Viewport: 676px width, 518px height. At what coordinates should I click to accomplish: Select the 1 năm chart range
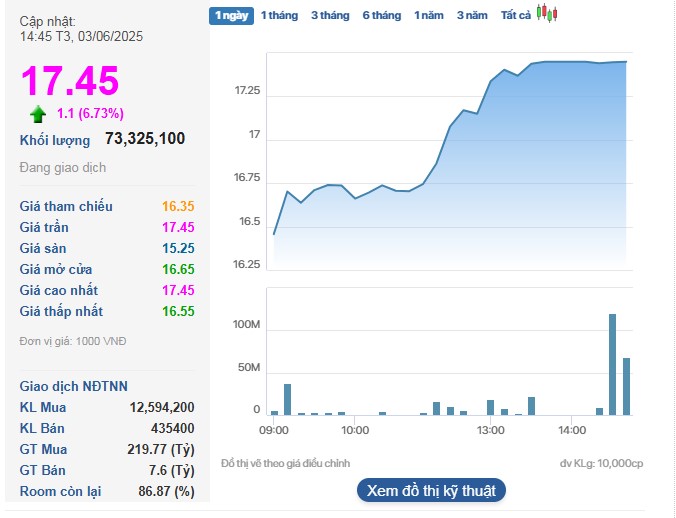[429, 15]
